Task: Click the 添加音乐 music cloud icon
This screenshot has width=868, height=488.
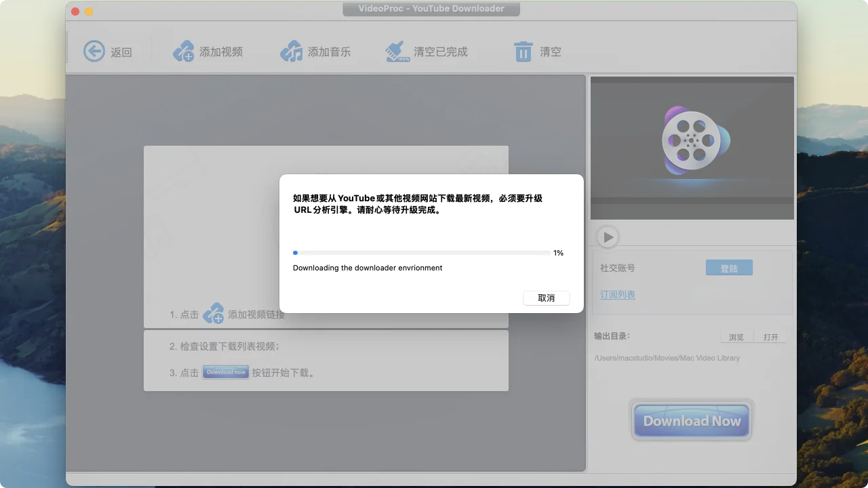Action: [292, 51]
